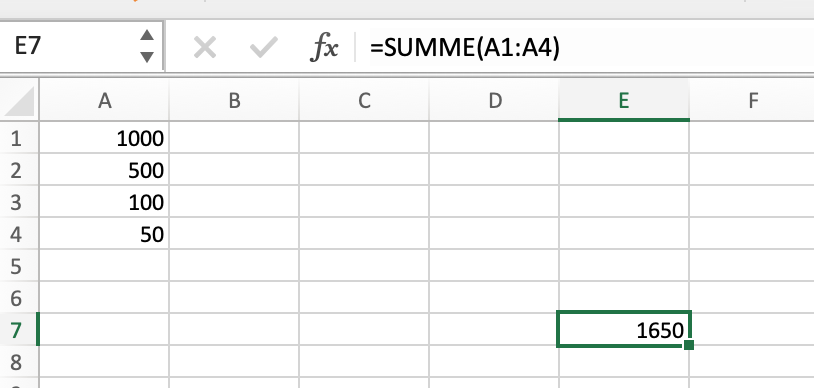Select column D header
This screenshot has width=814, height=388.
[494, 101]
